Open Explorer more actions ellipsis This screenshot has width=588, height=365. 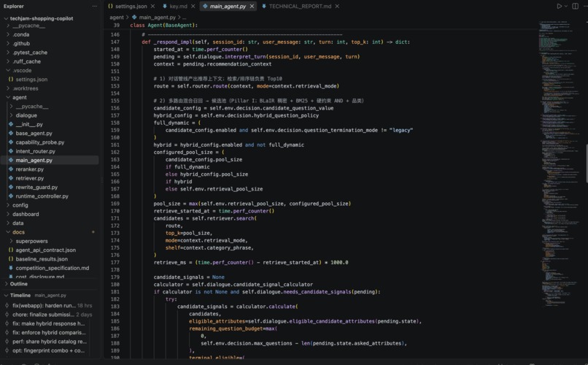pyautogui.click(x=95, y=6)
